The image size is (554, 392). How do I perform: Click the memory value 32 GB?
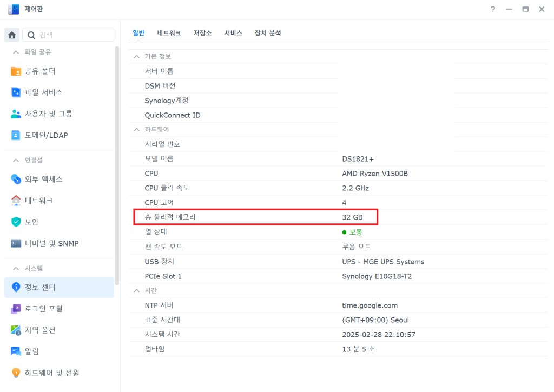point(352,217)
